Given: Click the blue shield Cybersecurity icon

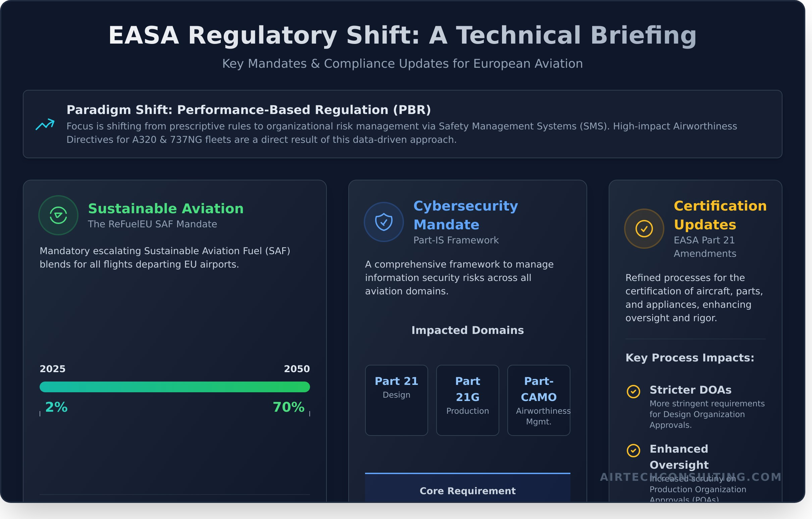Looking at the screenshot, I should point(384,222).
